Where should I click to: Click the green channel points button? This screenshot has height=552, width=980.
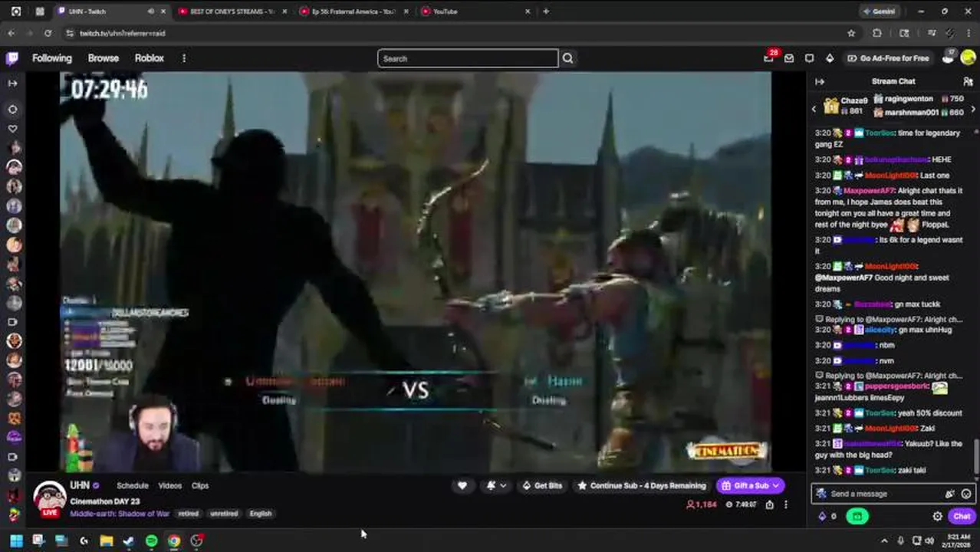pos(857,517)
